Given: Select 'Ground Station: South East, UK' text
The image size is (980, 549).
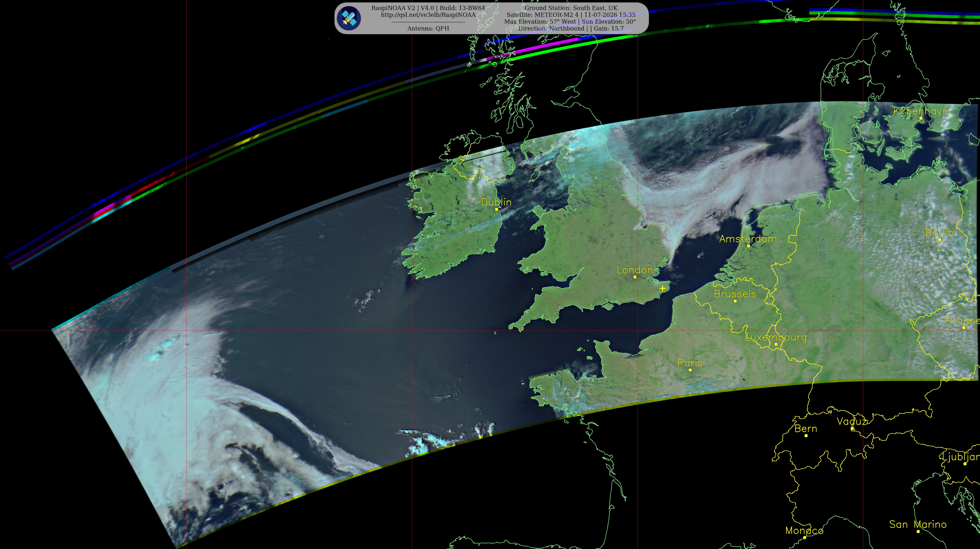Looking at the screenshot, I should (571, 8).
